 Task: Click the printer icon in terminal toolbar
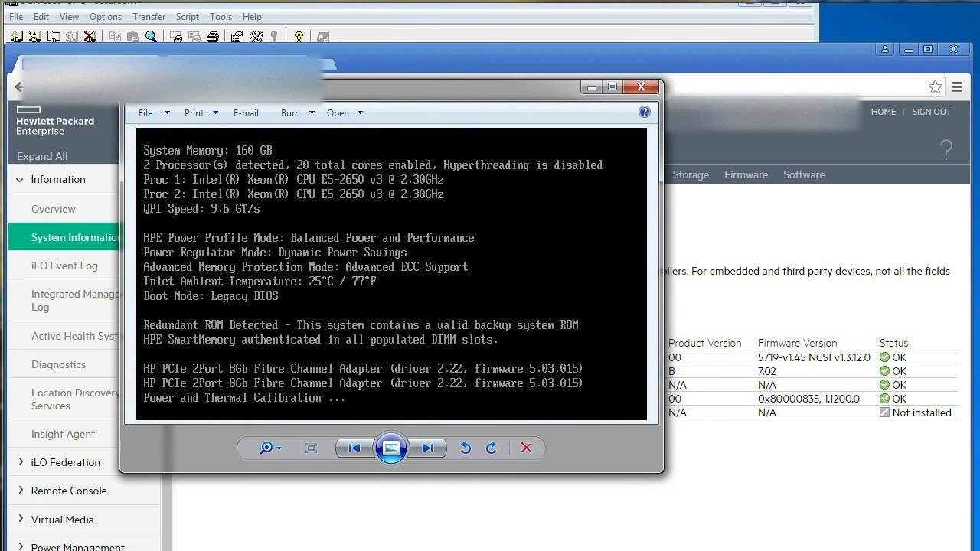tap(213, 36)
